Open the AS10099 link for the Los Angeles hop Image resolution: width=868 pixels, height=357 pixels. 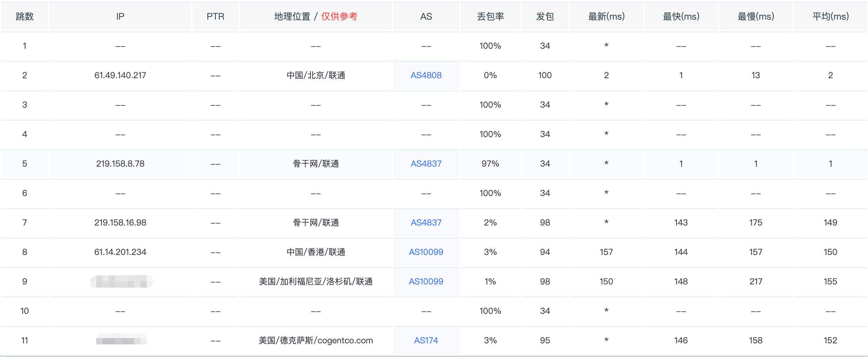[x=426, y=282]
